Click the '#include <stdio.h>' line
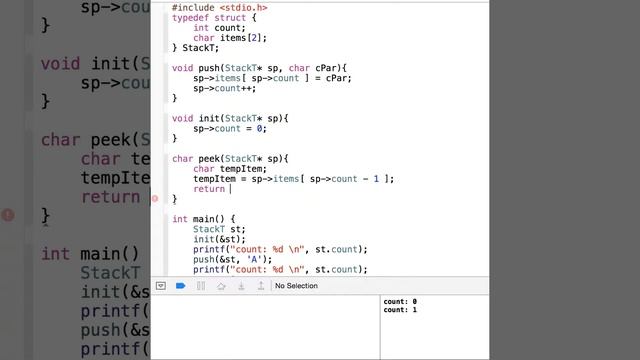 (x=220, y=8)
